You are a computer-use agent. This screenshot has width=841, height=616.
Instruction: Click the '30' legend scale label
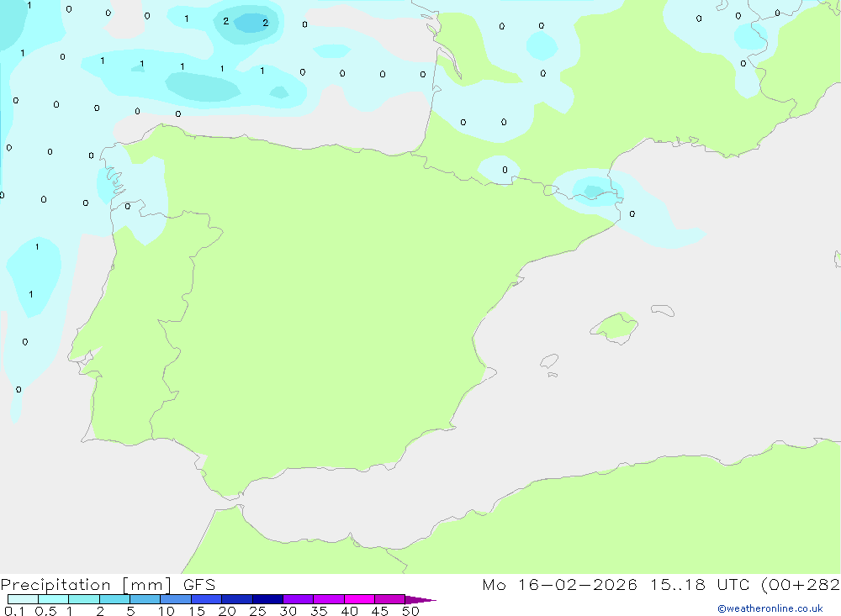pyautogui.click(x=288, y=611)
